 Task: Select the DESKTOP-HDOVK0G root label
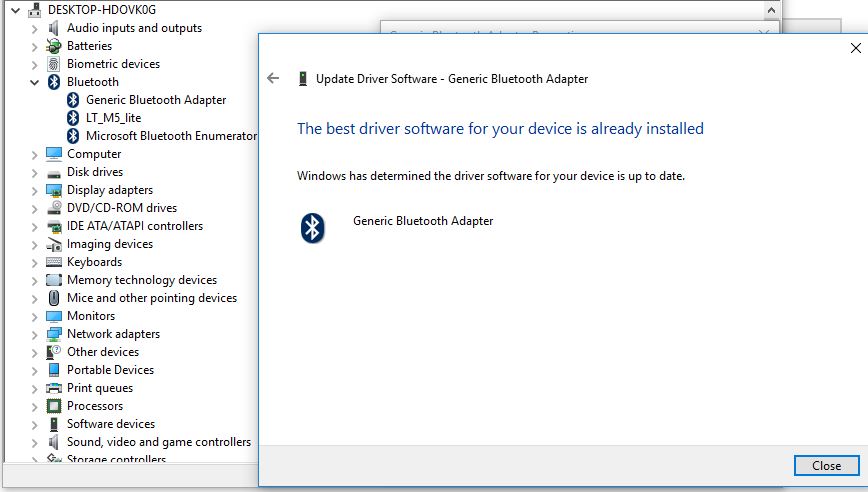point(102,10)
